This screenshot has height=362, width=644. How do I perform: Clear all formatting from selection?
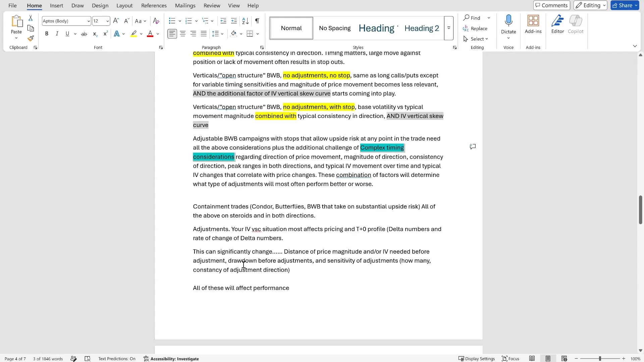(156, 21)
